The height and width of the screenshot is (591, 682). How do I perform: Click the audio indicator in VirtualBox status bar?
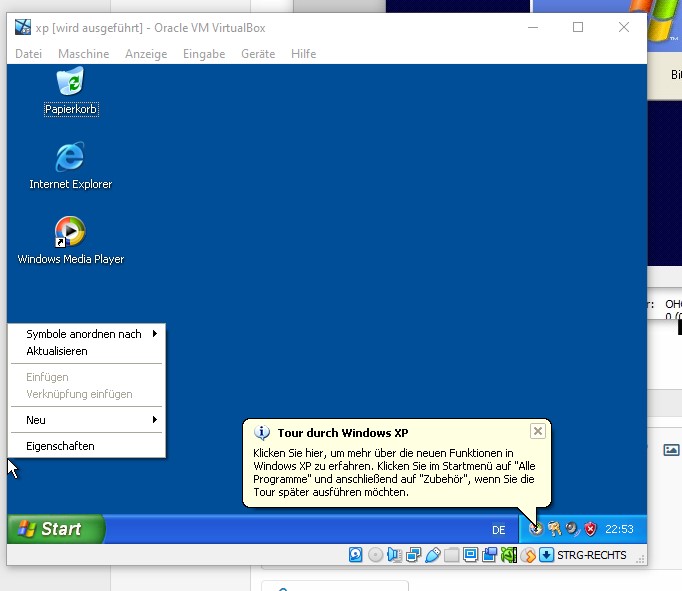[394, 555]
